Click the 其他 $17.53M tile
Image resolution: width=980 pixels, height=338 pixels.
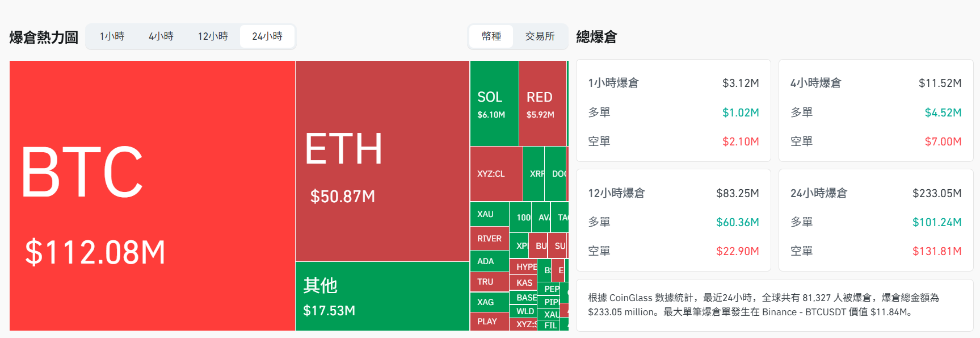point(382,296)
